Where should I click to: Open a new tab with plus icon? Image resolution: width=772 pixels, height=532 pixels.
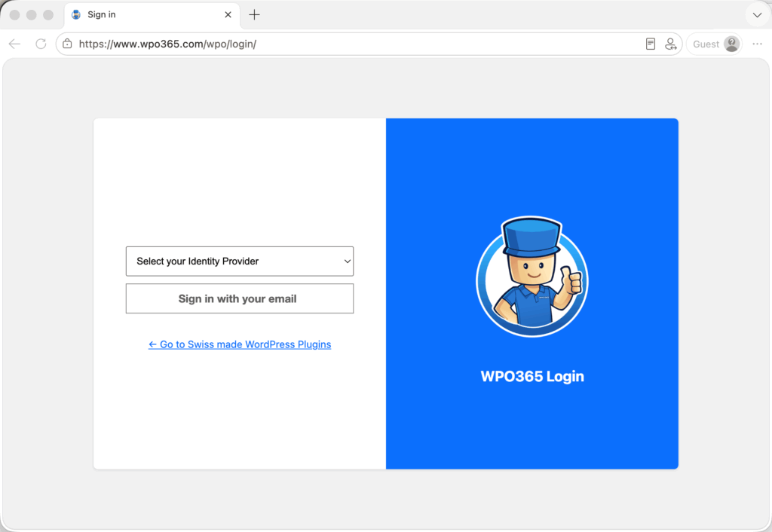coord(254,15)
